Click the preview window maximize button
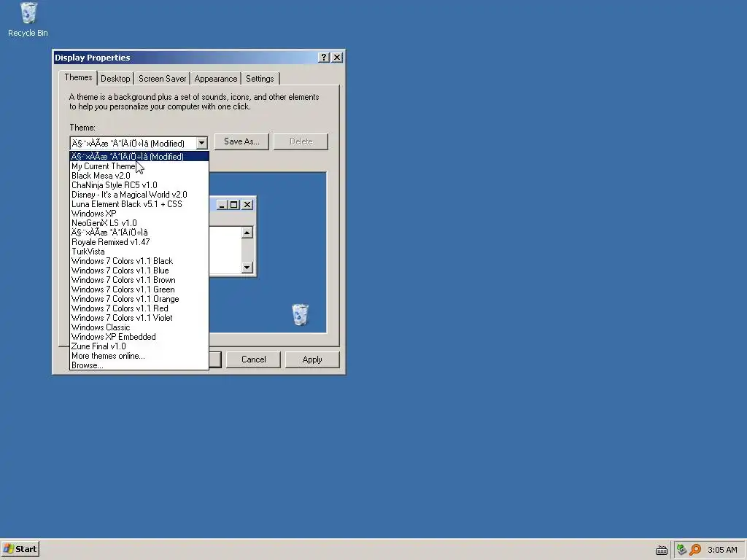Image resolution: width=747 pixels, height=560 pixels. pyautogui.click(x=234, y=205)
